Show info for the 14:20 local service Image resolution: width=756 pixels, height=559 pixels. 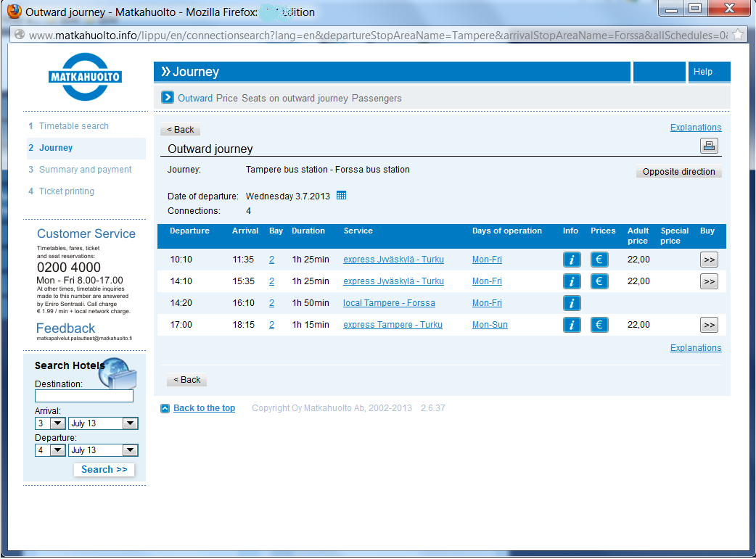(x=572, y=303)
